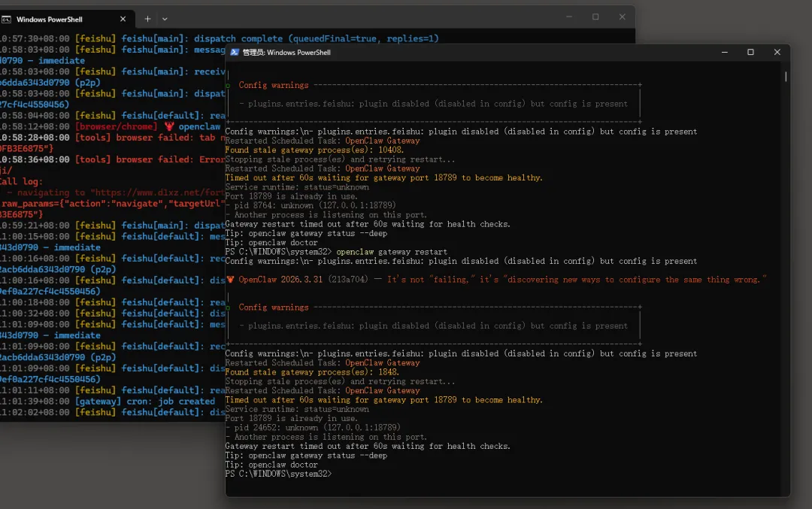
Task: Click first 'Stopping stale process(es) and retrying restart' line
Action: pos(341,159)
